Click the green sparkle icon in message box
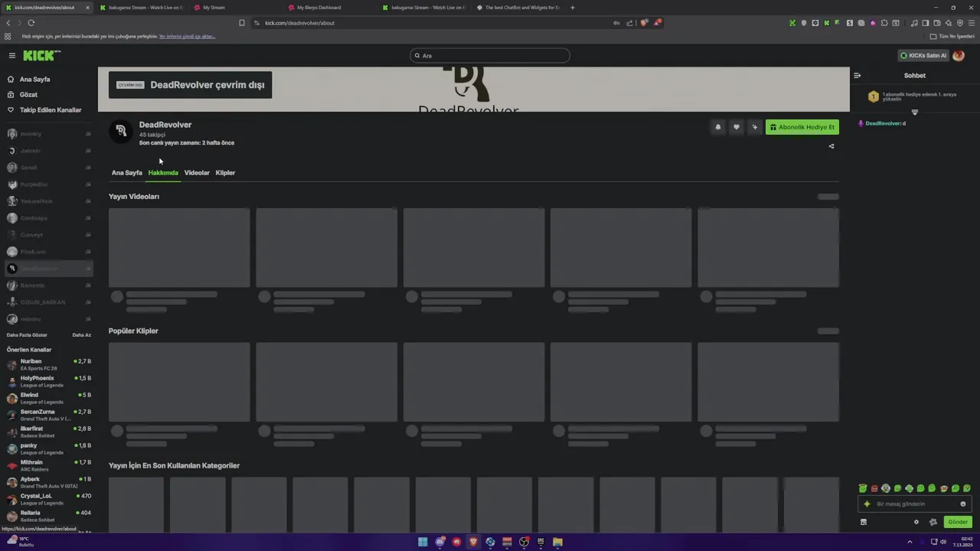980x551 pixels. 867,504
